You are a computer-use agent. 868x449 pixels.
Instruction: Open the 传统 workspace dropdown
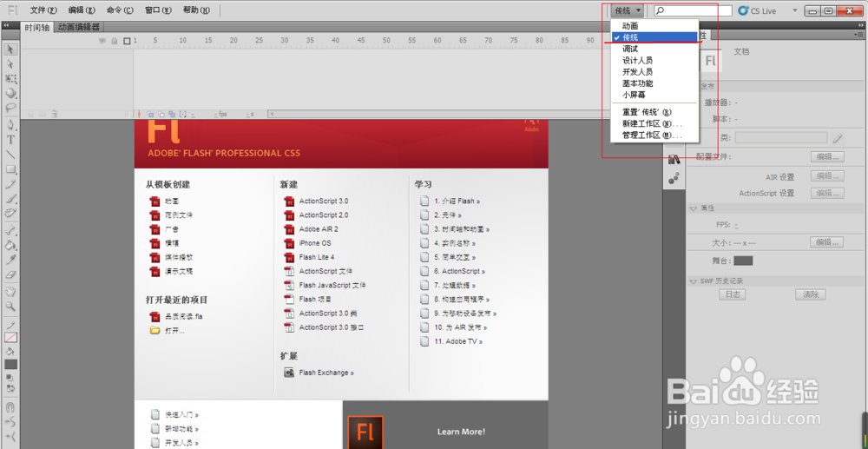pos(628,10)
